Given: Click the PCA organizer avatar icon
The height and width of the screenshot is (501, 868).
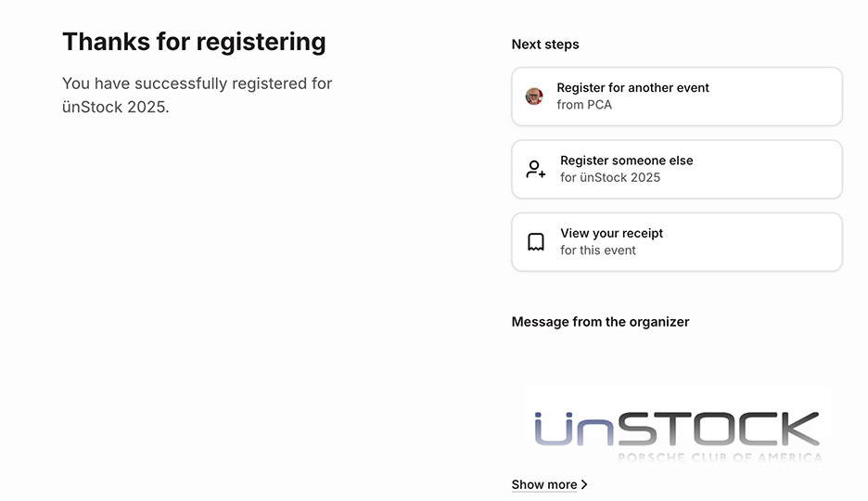Looking at the screenshot, I should point(534,96).
